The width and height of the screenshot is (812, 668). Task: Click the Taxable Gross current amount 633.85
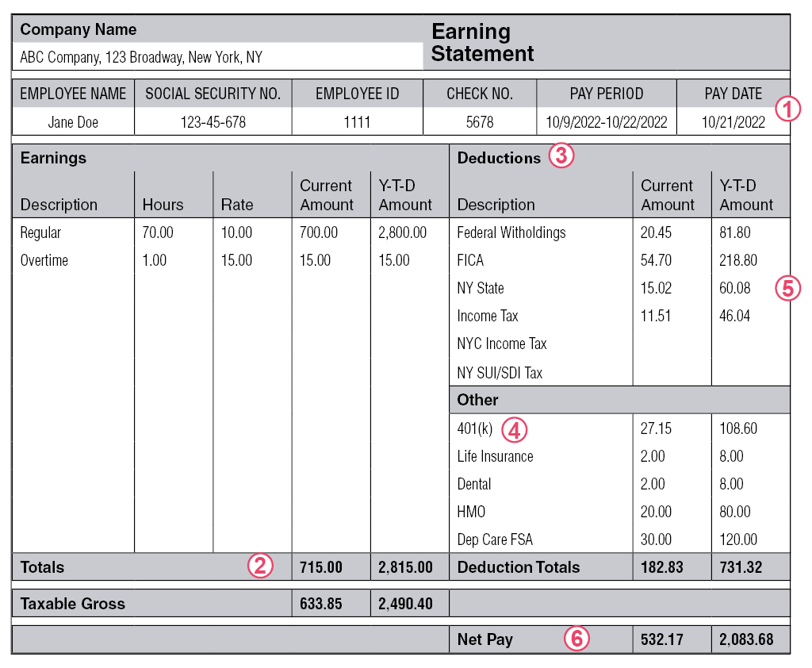point(320,604)
